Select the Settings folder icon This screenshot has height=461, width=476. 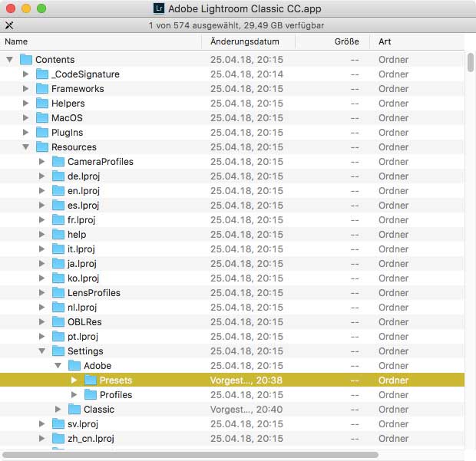(x=58, y=351)
